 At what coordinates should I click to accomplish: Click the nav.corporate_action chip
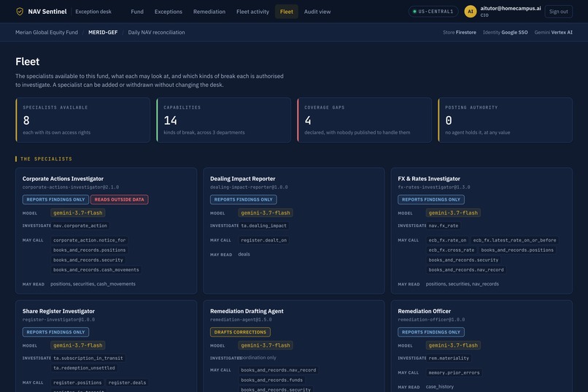(x=80, y=226)
